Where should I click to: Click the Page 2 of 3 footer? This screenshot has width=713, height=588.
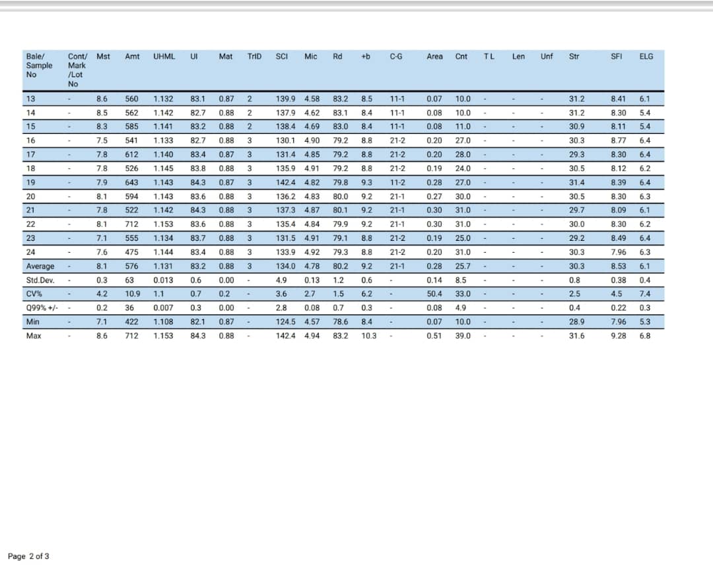[x=28, y=556]
